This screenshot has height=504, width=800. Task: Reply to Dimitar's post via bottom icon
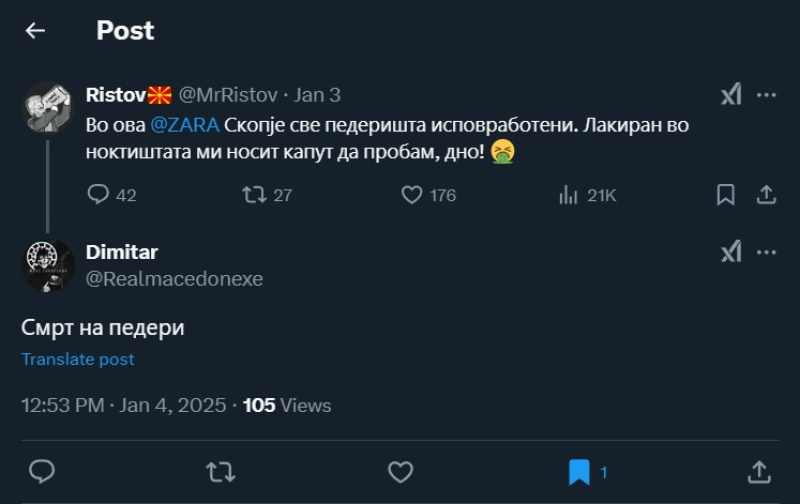(x=41, y=470)
